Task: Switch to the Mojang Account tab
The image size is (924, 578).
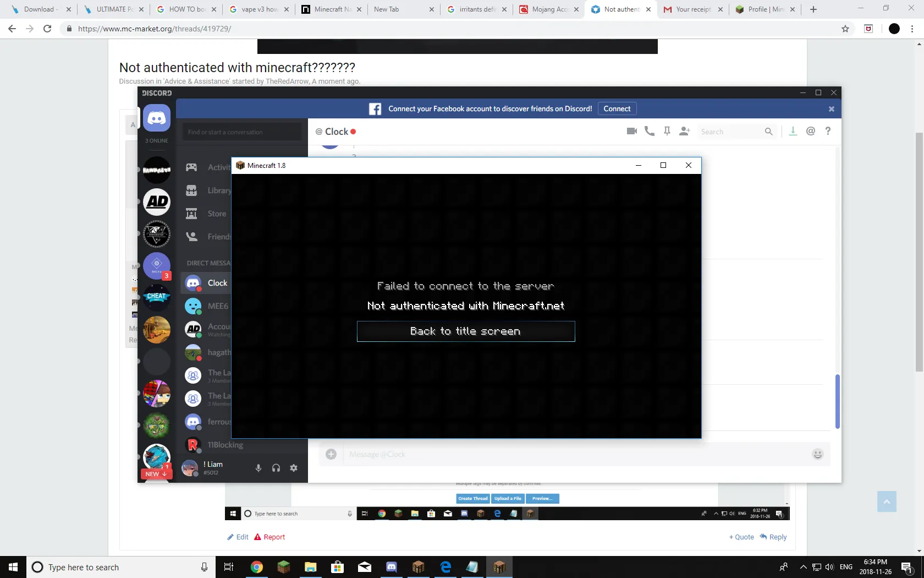Action: coord(549,9)
